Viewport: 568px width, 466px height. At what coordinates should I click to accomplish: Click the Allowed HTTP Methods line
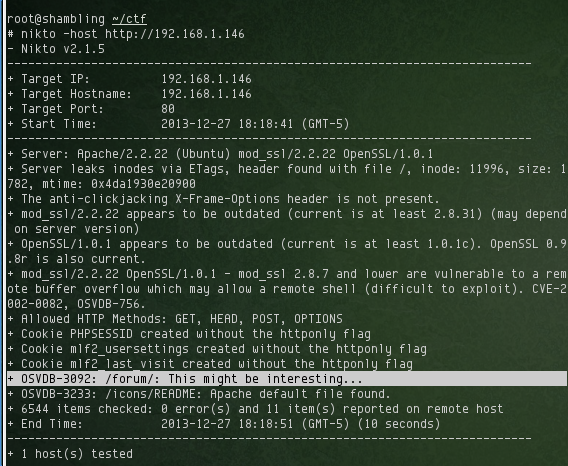(175, 319)
